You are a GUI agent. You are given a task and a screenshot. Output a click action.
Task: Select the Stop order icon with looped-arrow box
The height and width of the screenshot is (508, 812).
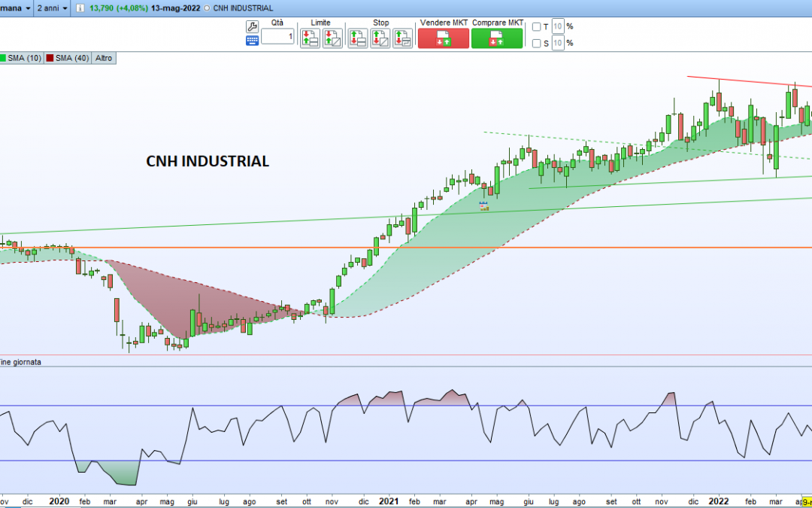tap(402, 38)
